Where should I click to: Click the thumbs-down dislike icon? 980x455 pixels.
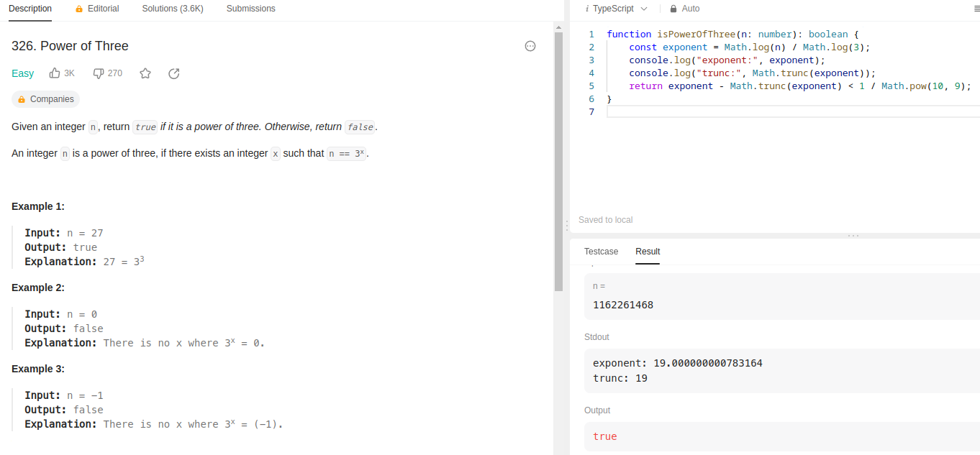click(99, 73)
